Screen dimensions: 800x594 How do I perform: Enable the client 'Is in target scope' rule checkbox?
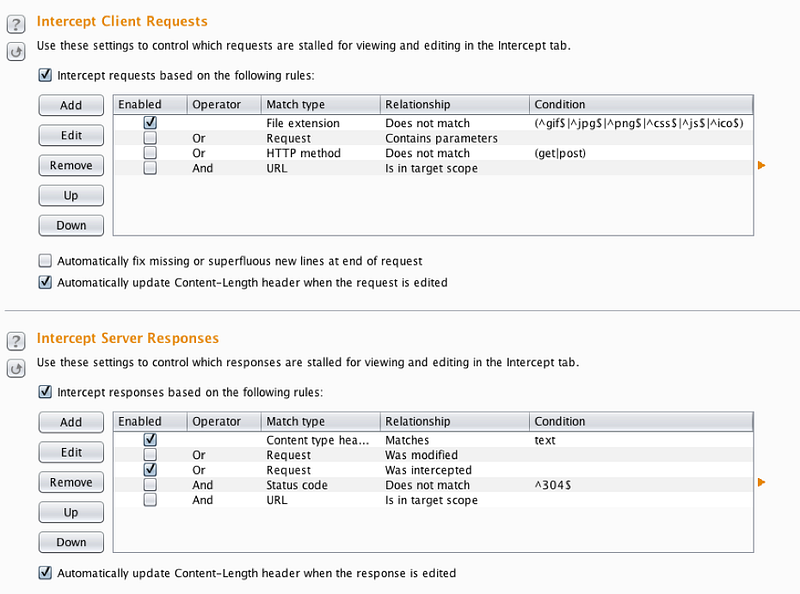(x=150, y=168)
